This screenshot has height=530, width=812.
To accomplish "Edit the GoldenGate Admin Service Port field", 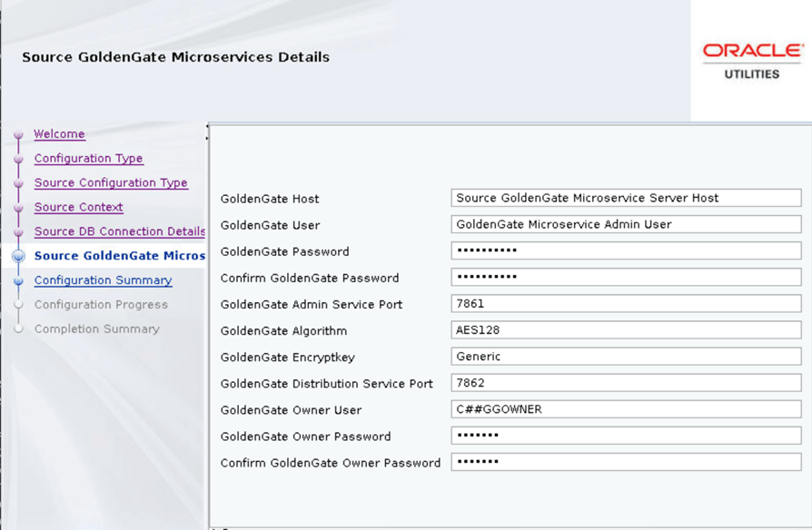I will point(626,303).
